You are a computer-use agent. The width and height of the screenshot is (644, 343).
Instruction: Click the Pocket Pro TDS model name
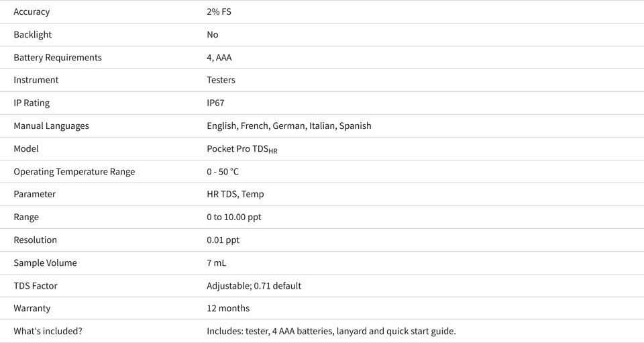coord(242,149)
